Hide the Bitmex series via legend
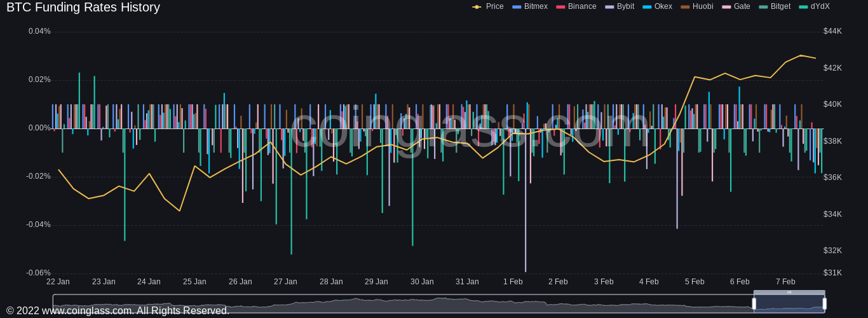Viewport: 868px width, 318px height. tap(532, 6)
